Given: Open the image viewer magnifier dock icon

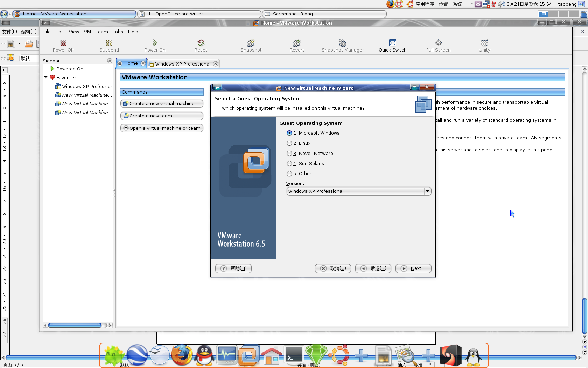Looking at the screenshot, I should tap(406, 355).
